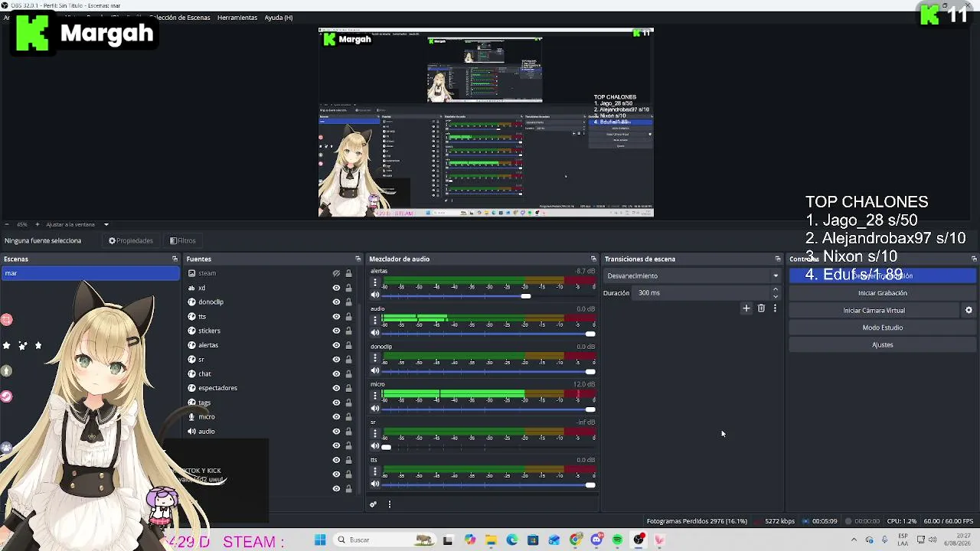Open the Filtros button
Viewport: 980px width, 551px height.
point(183,240)
